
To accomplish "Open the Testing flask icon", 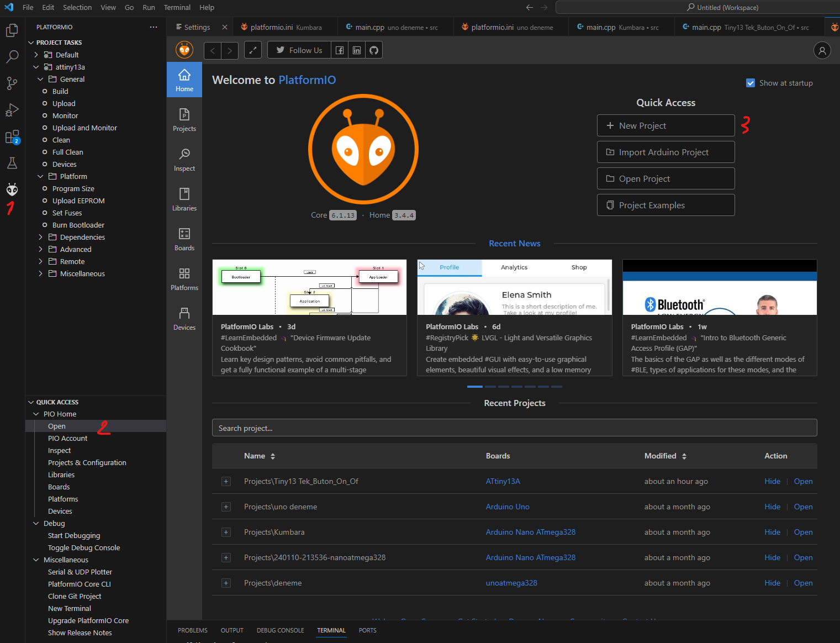I will click(x=12, y=163).
